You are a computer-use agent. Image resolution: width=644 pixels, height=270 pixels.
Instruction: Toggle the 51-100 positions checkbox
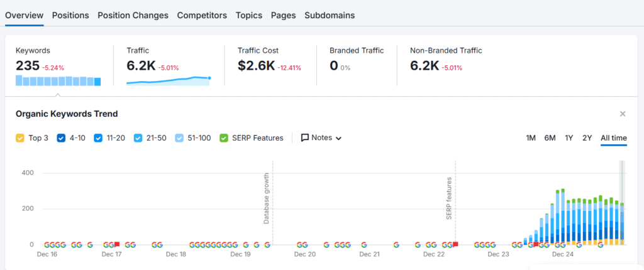click(180, 138)
